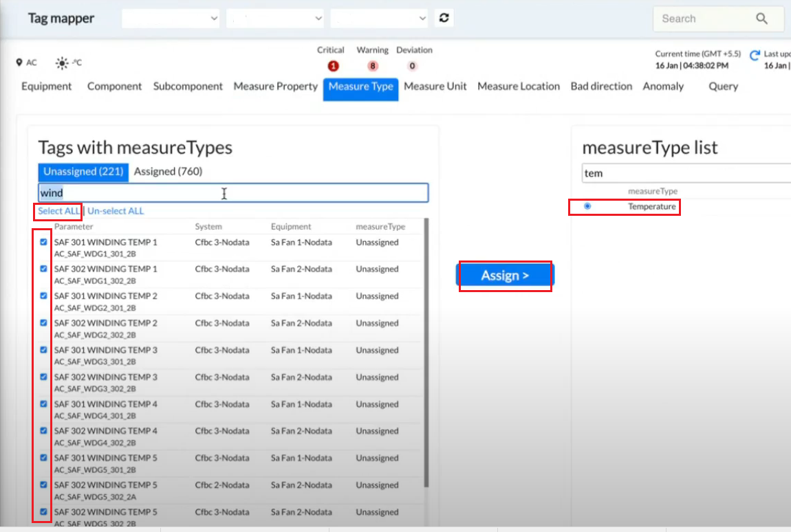
Task: Open the third header dropdown
Action: pyautogui.click(x=379, y=19)
